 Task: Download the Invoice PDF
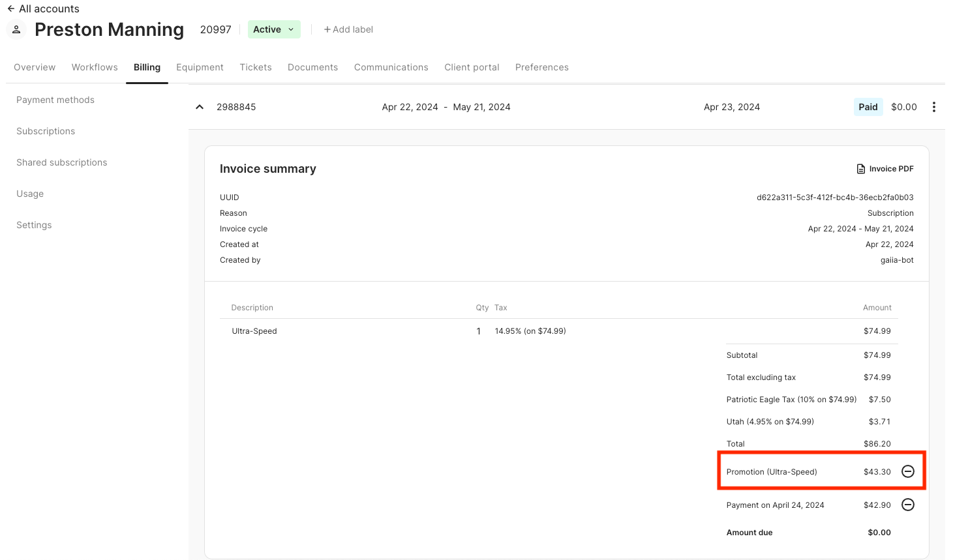pos(885,169)
